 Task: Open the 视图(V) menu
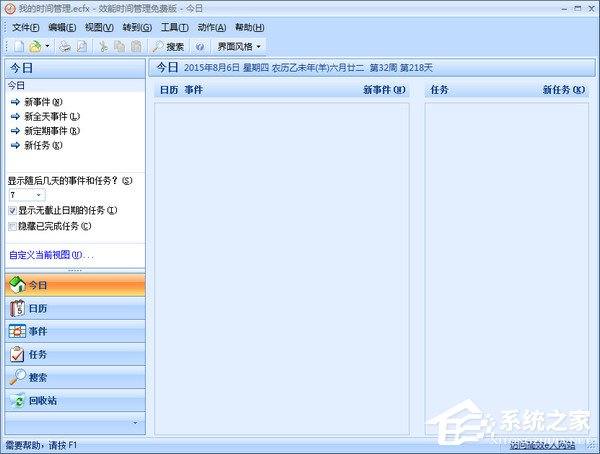(99, 27)
